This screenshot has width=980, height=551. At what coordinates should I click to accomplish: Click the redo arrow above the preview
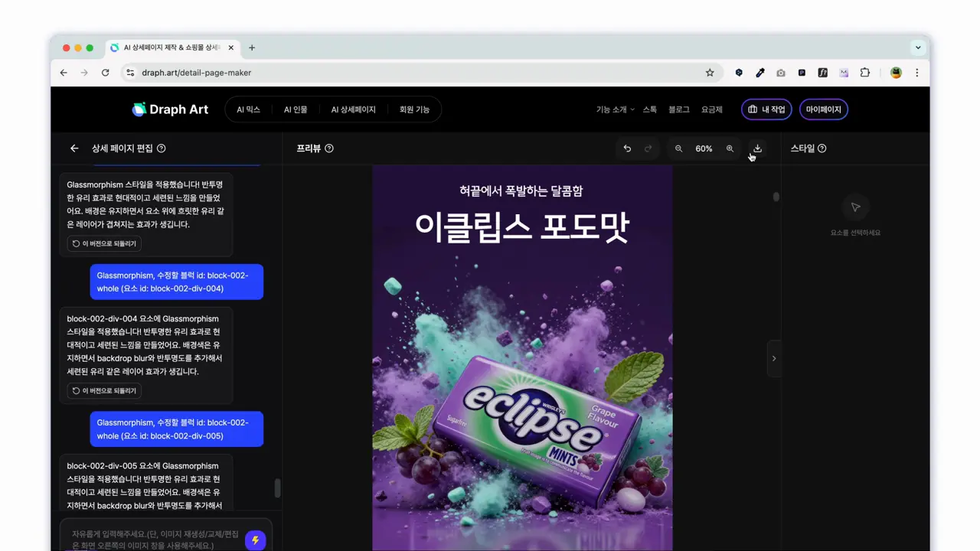[648, 148]
